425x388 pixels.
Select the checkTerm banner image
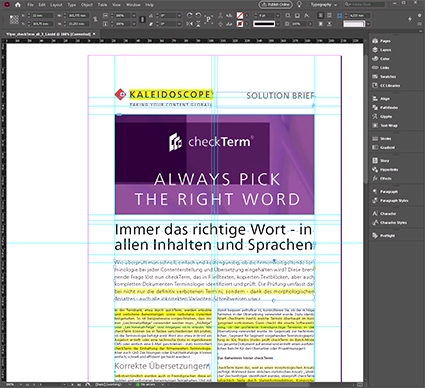[214, 164]
